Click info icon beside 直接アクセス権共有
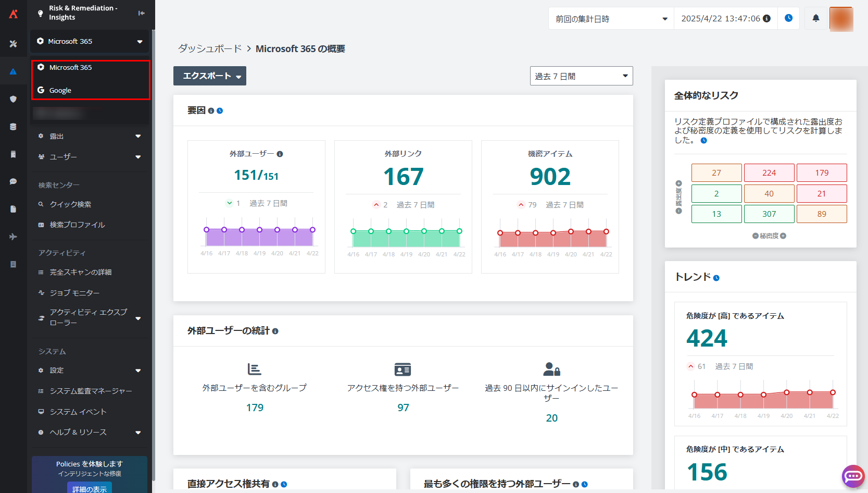The image size is (868, 493). 275,485
